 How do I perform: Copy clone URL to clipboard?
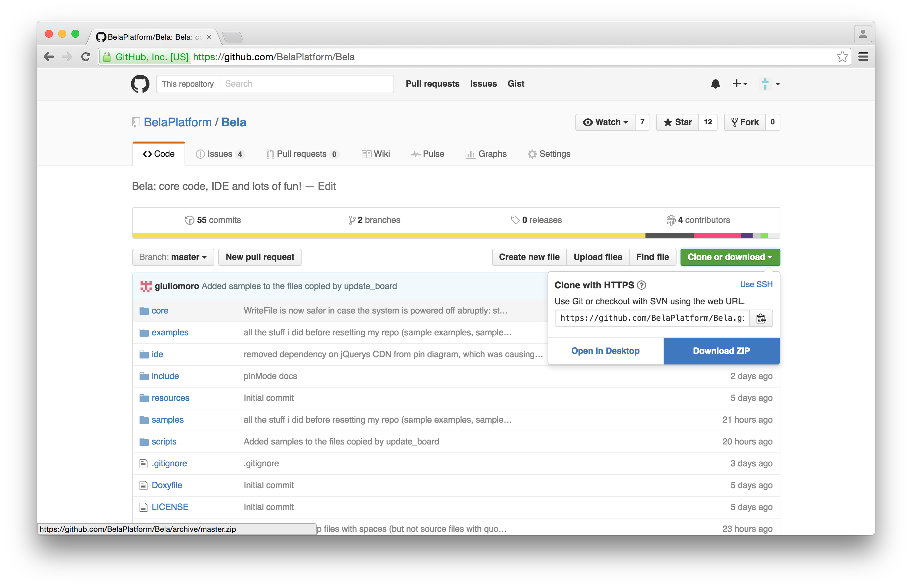coord(761,318)
